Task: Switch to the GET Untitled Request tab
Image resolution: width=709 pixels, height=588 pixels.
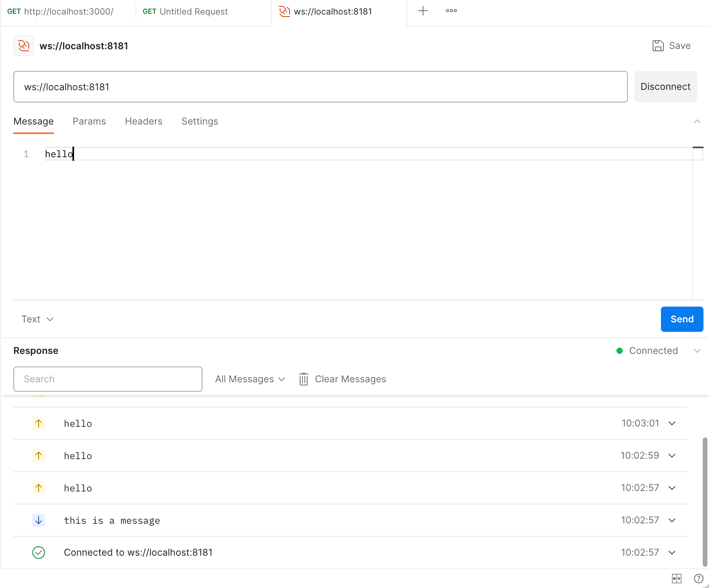Action: pos(203,12)
